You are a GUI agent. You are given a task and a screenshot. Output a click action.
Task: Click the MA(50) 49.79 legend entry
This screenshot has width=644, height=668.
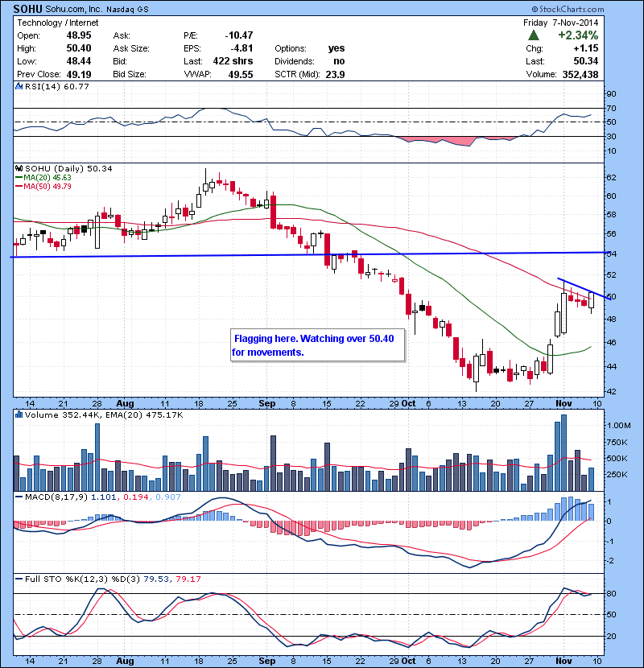coord(43,187)
